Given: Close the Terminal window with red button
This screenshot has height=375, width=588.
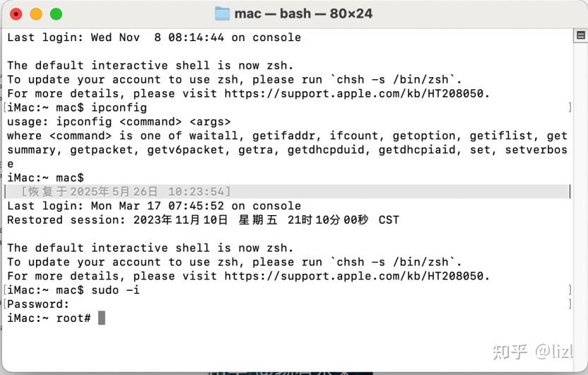Looking at the screenshot, I should 16,13.
